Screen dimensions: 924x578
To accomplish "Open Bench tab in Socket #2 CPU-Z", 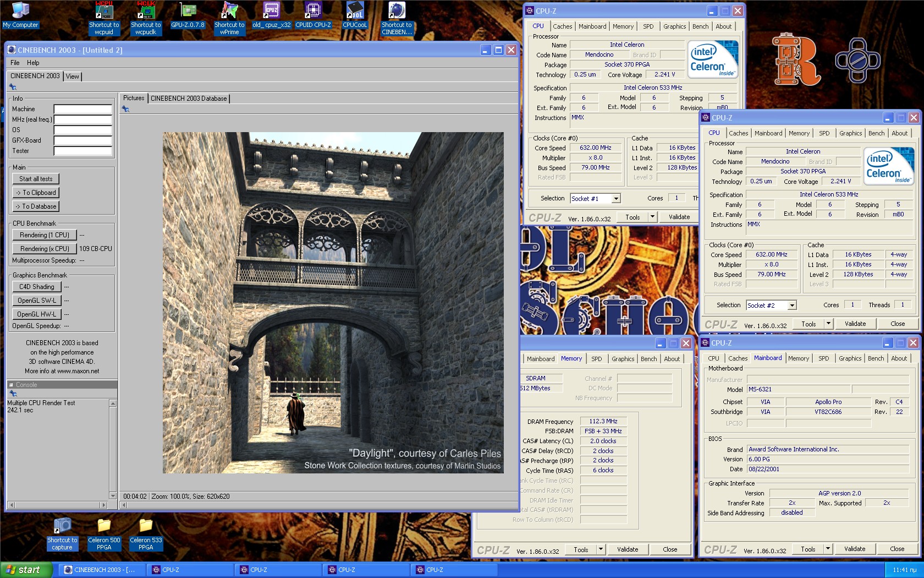I will 876,133.
